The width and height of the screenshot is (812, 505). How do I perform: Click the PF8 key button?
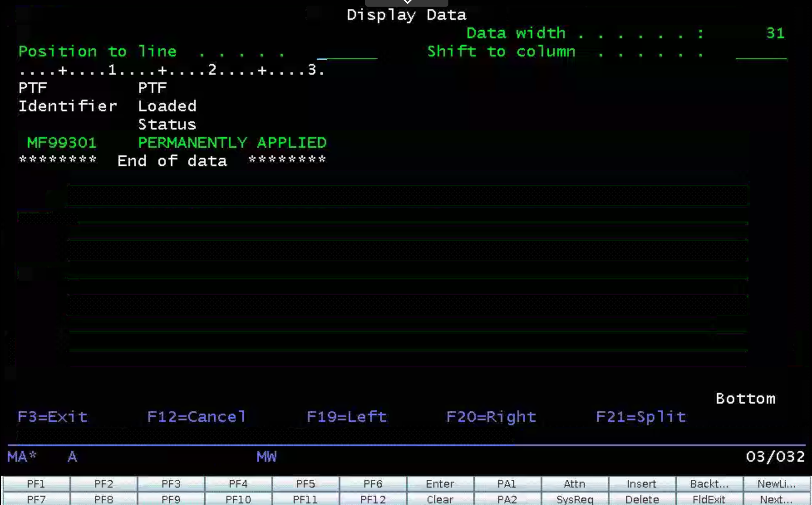coord(103,499)
